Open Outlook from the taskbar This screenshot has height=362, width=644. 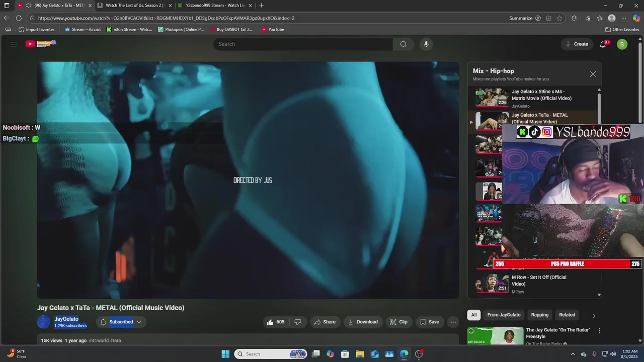(374, 354)
